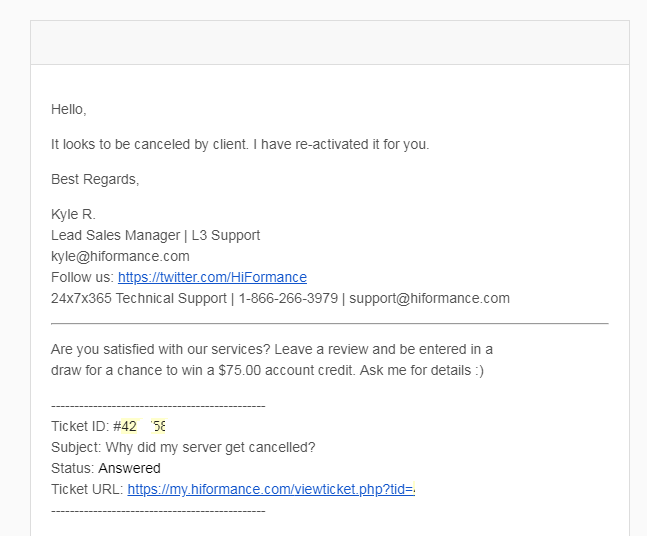Click the phone number 1-866-266-3979
The width and height of the screenshot is (647, 536).
[x=288, y=298]
